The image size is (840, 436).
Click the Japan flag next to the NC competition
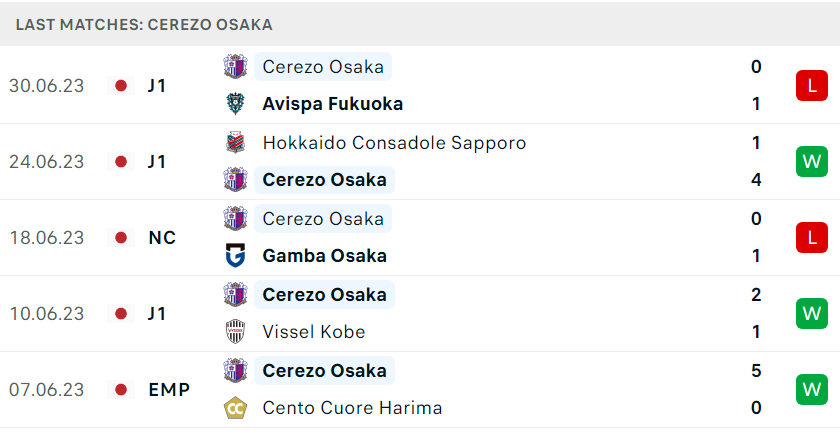pyautogui.click(x=121, y=237)
